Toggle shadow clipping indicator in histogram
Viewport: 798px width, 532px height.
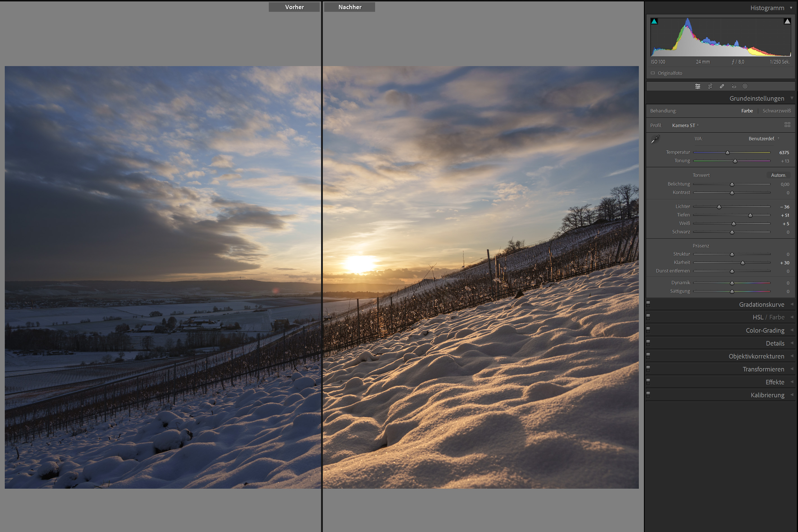(x=654, y=21)
